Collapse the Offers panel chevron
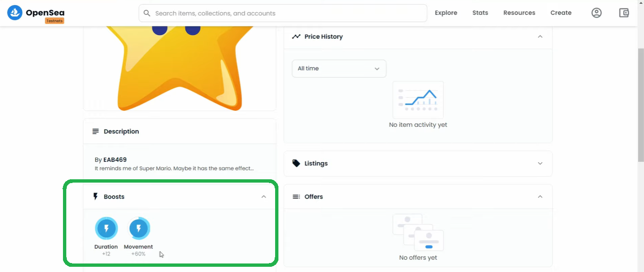 coord(540,197)
